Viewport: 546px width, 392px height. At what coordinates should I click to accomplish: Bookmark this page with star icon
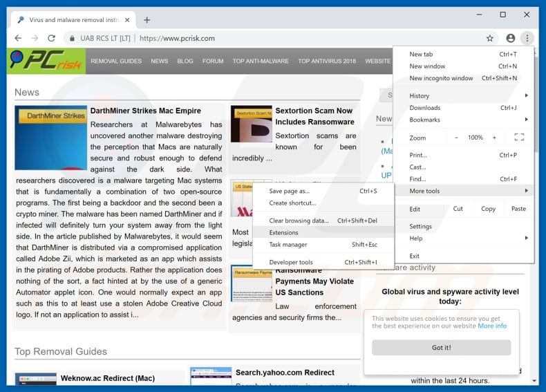tap(489, 38)
